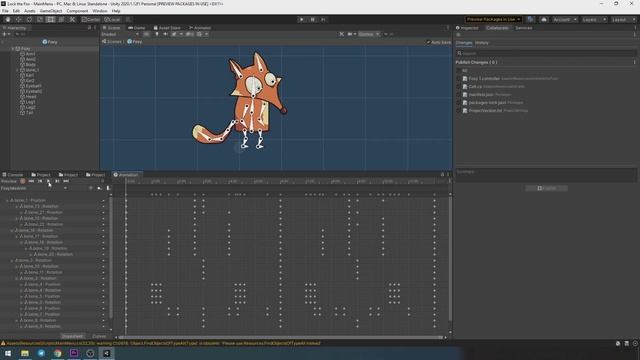Image resolution: width=640 pixels, height=360 pixels.
Task: Toggle 2D view in the Scene toolbar
Action: [147, 34]
